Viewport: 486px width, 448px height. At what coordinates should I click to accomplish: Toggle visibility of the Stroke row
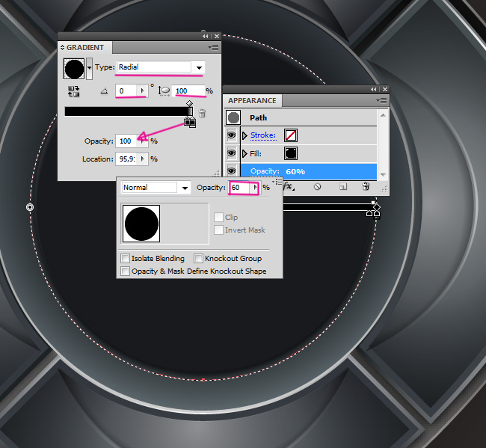point(231,135)
